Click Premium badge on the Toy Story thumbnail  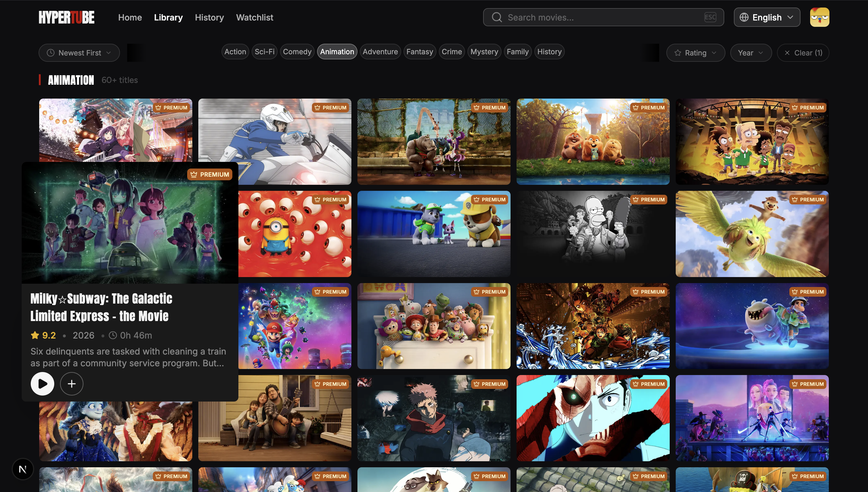click(x=489, y=292)
